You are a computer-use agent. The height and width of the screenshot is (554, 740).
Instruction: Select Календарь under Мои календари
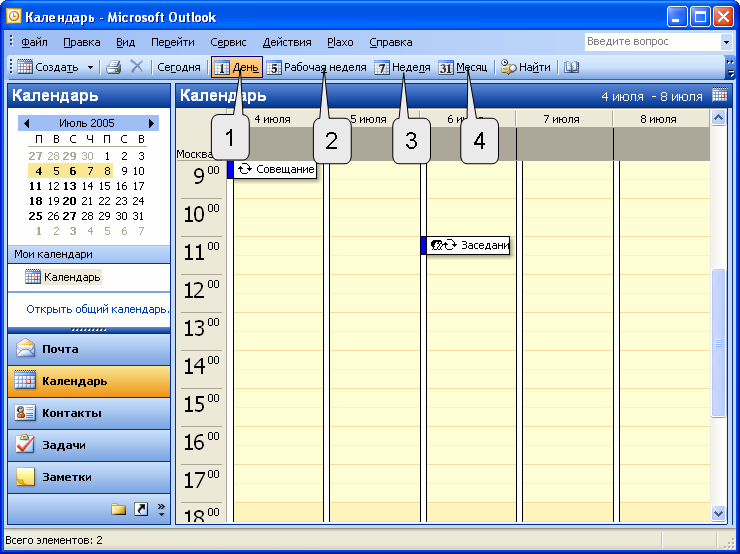pyautogui.click(x=63, y=277)
